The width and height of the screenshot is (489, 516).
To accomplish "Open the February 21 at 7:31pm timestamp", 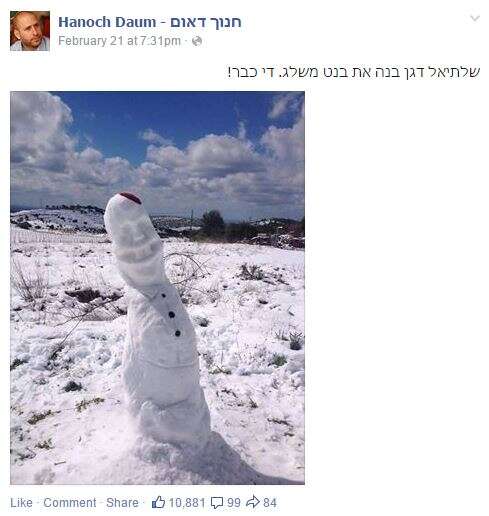I will [x=119, y=41].
